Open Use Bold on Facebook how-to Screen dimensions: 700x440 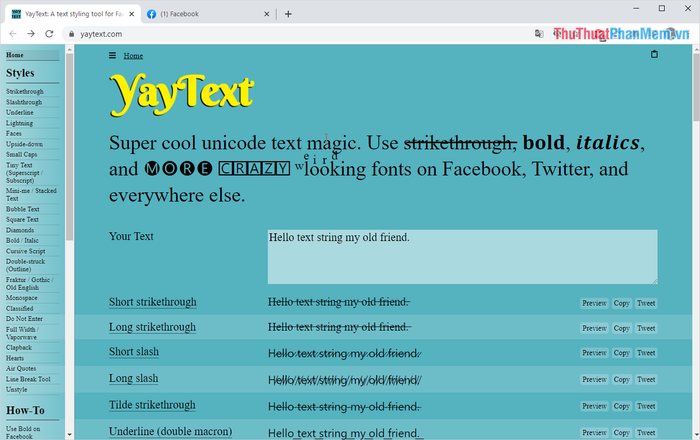23,432
